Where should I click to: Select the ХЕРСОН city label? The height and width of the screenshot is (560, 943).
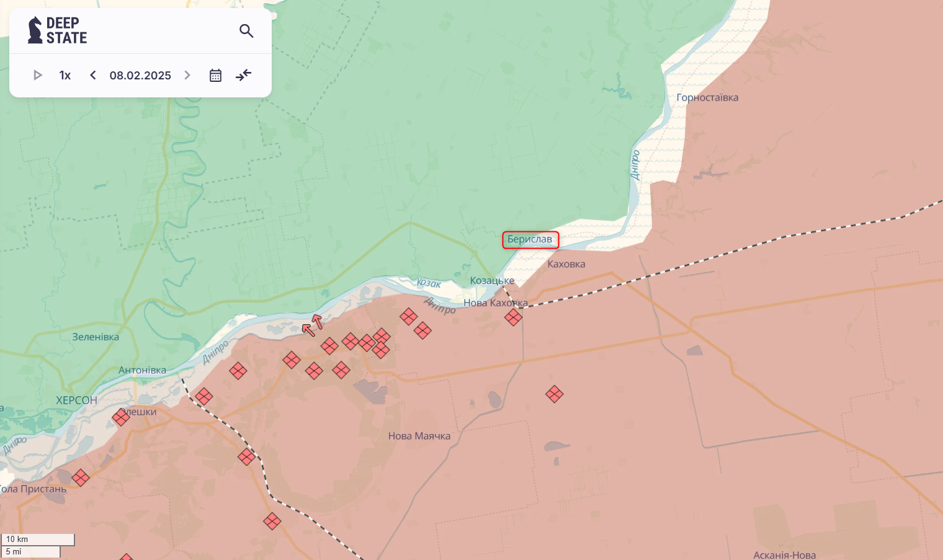tap(77, 400)
